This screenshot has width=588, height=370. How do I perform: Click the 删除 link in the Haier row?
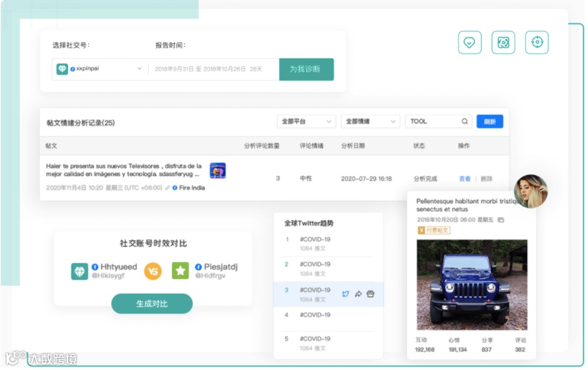tap(486, 179)
